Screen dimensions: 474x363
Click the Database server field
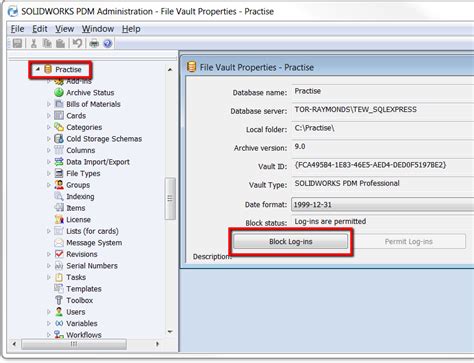(383, 110)
